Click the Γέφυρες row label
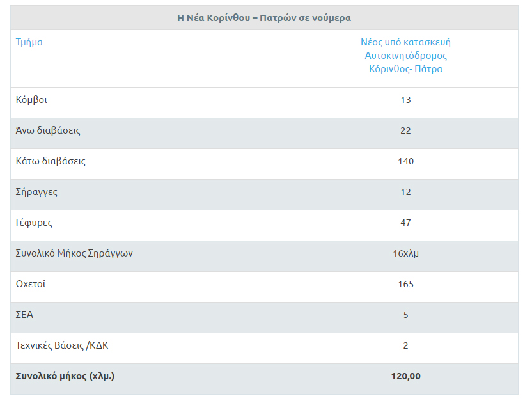The width and height of the screenshot is (532, 403). pyautogui.click(x=34, y=223)
